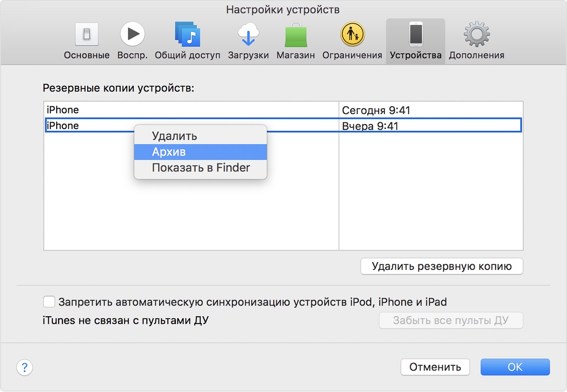Choose Удалить in the context menu
The image size is (567, 392).
(x=200, y=136)
